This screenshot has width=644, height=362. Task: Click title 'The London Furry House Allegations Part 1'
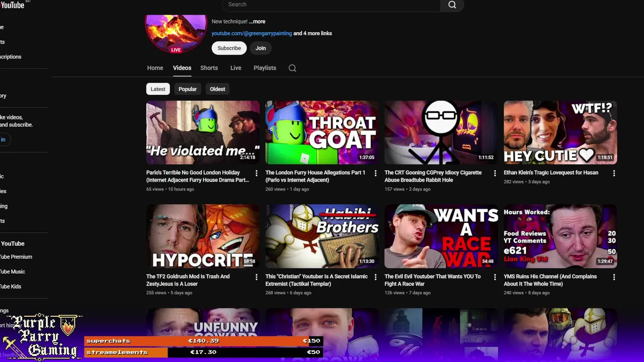click(315, 176)
